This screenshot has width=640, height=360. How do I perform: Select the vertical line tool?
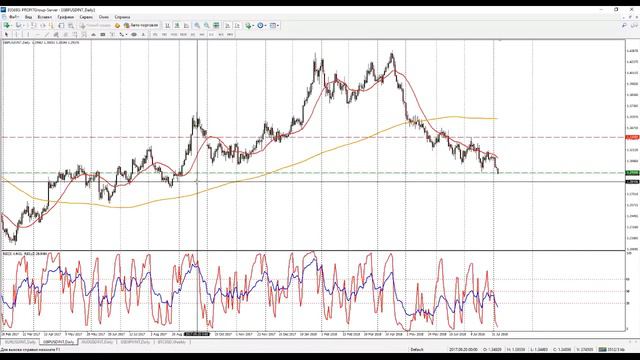click(28, 34)
